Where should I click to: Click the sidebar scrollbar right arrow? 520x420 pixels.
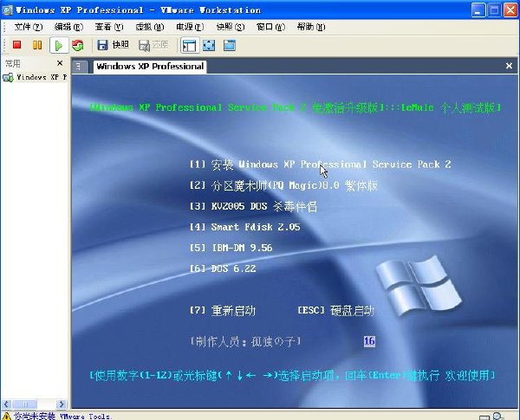point(61,404)
